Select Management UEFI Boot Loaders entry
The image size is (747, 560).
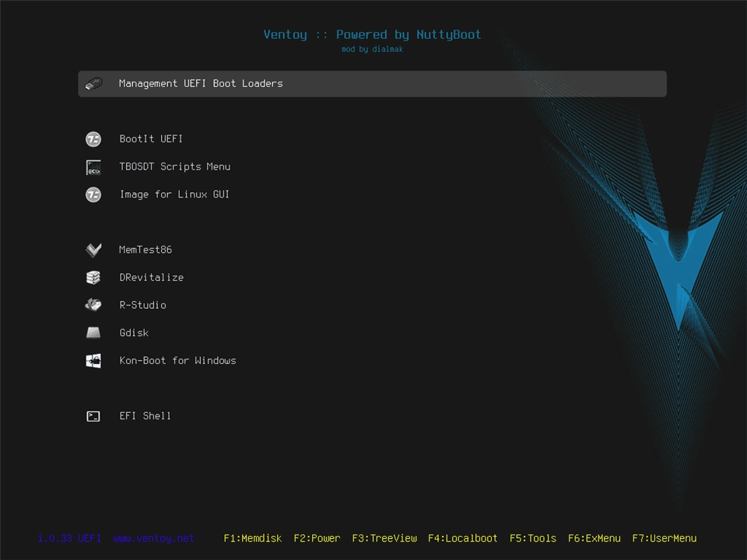372,84
